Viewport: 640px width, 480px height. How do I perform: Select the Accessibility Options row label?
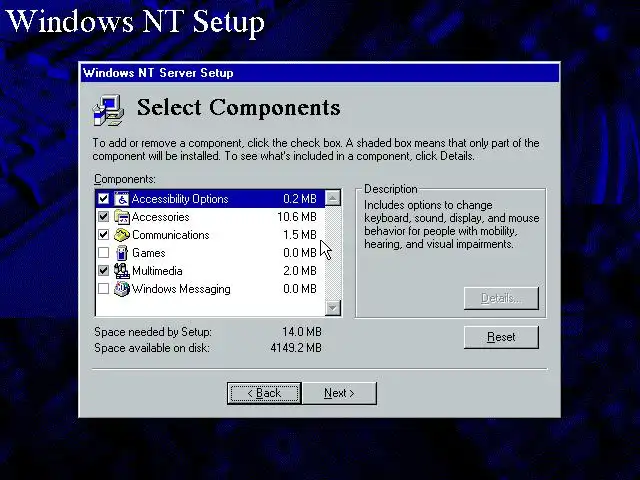point(180,199)
